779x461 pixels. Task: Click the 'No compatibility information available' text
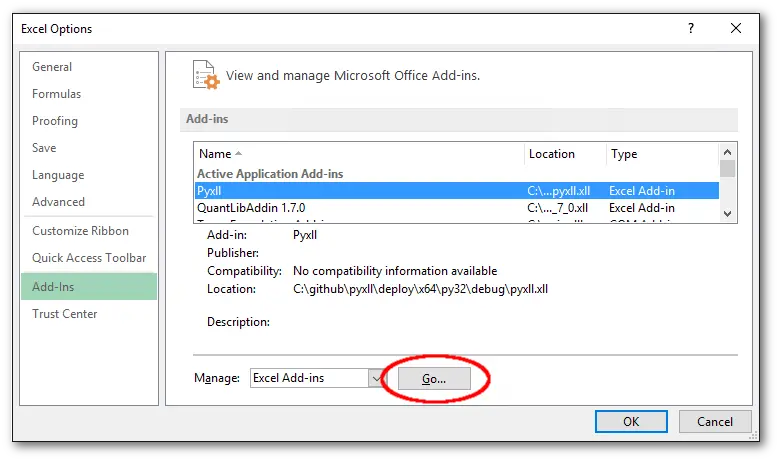(x=395, y=271)
